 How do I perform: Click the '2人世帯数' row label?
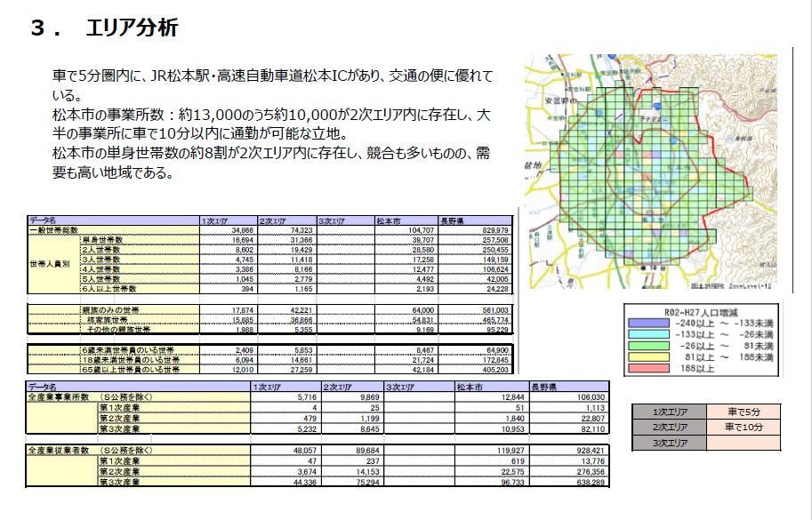pos(100,250)
